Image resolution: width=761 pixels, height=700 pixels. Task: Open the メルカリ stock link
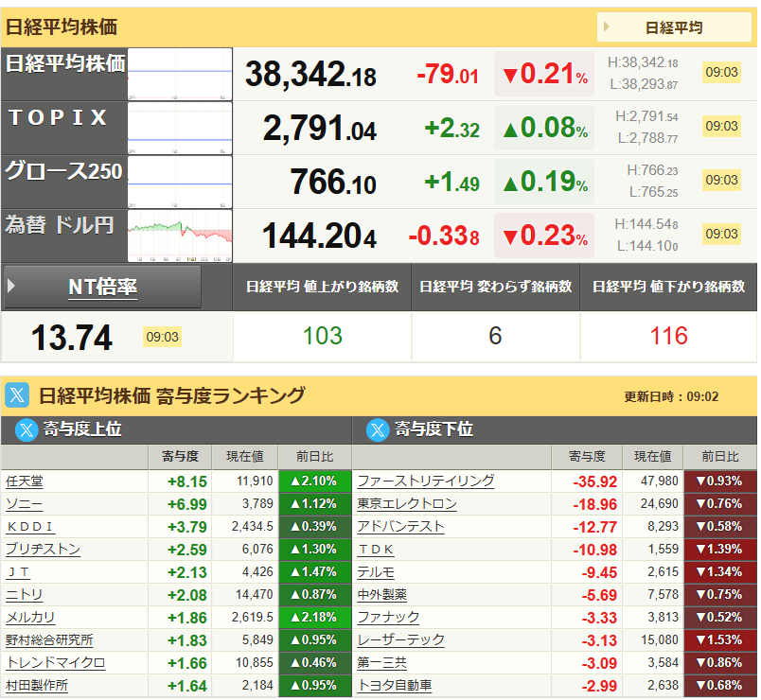pyautogui.click(x=30, y=618)
